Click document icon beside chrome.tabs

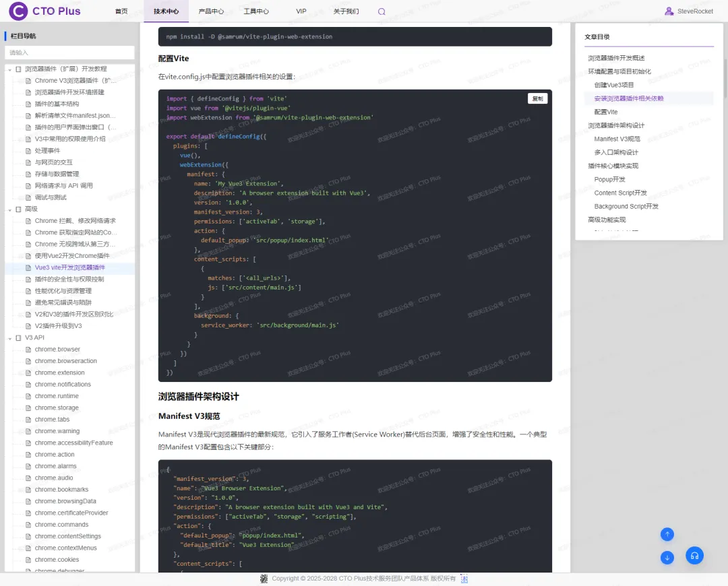[x=28, y=420]
